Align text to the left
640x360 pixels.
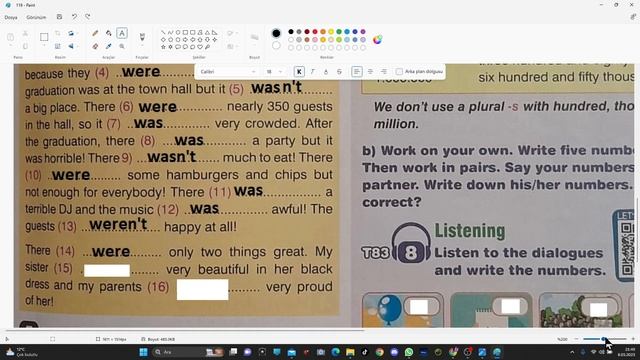pyautogui.click(x=357, y=72)
